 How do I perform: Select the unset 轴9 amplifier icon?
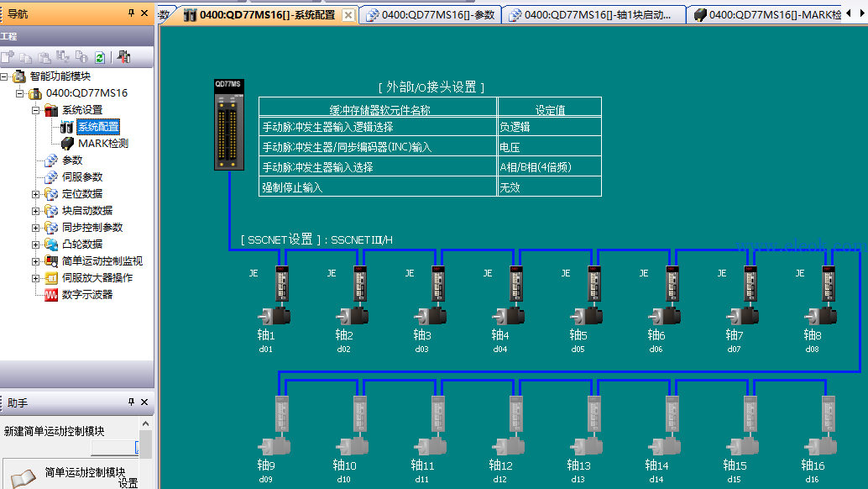(x=282, y=413)
